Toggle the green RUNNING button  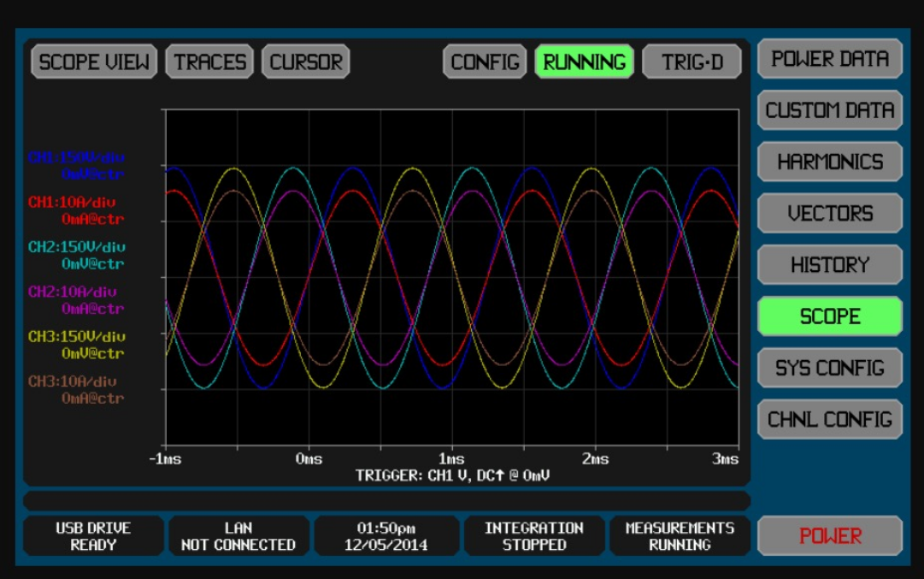[584, 62]
